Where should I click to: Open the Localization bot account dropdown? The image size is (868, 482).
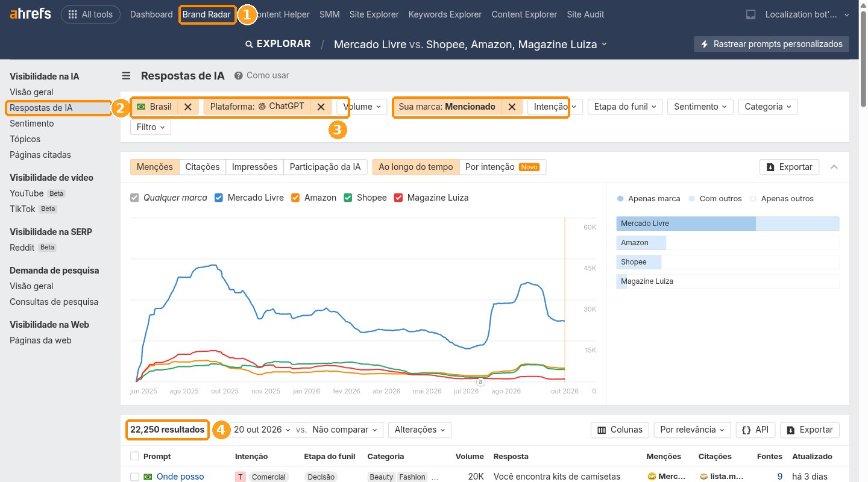tap(807, 14)
